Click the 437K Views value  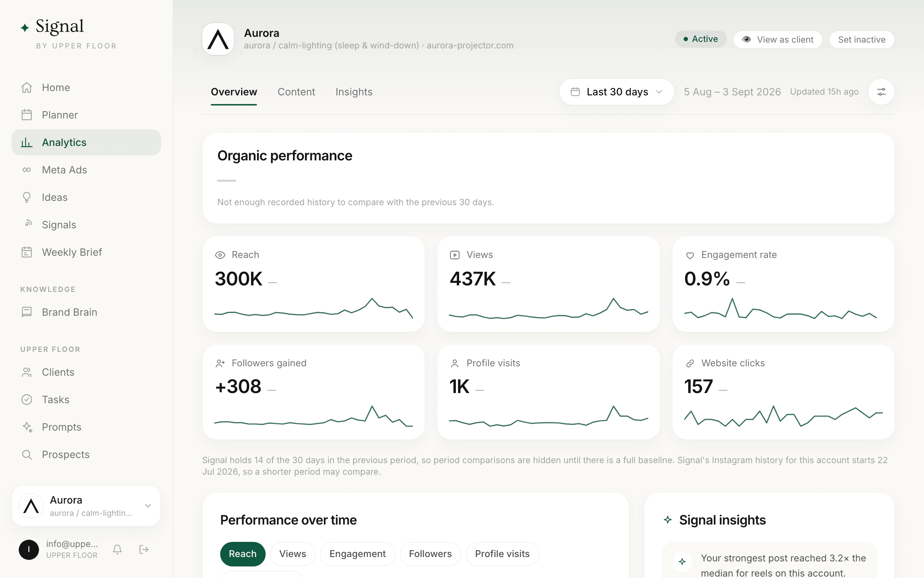[473, 279]
